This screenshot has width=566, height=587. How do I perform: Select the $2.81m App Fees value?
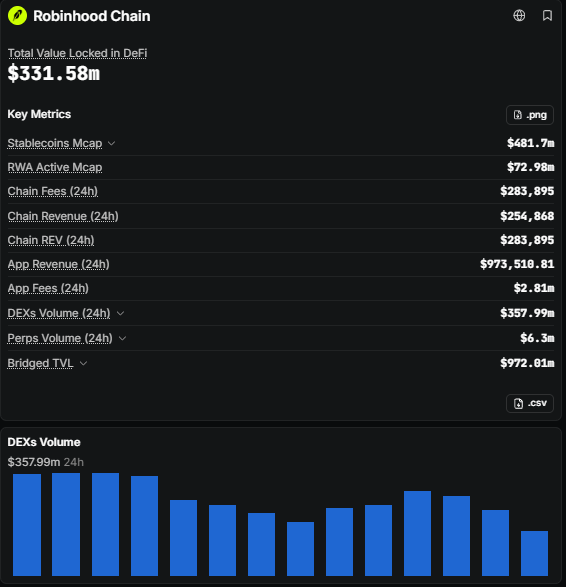pos(534,288)
